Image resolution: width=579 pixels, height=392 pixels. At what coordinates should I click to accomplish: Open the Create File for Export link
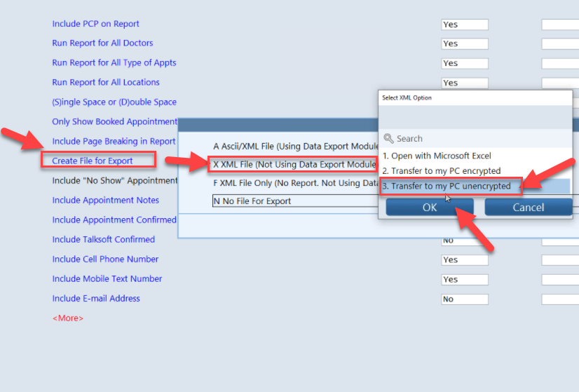(x=93, y=161)
